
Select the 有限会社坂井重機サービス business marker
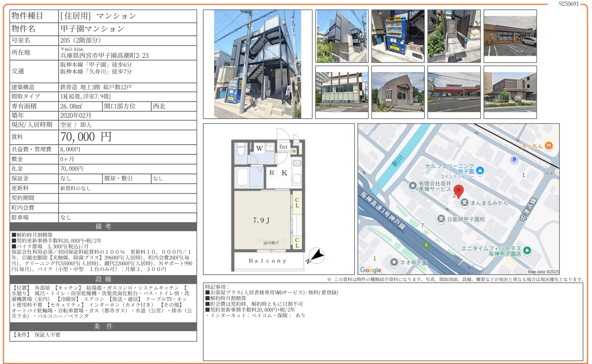click(413, 186)
